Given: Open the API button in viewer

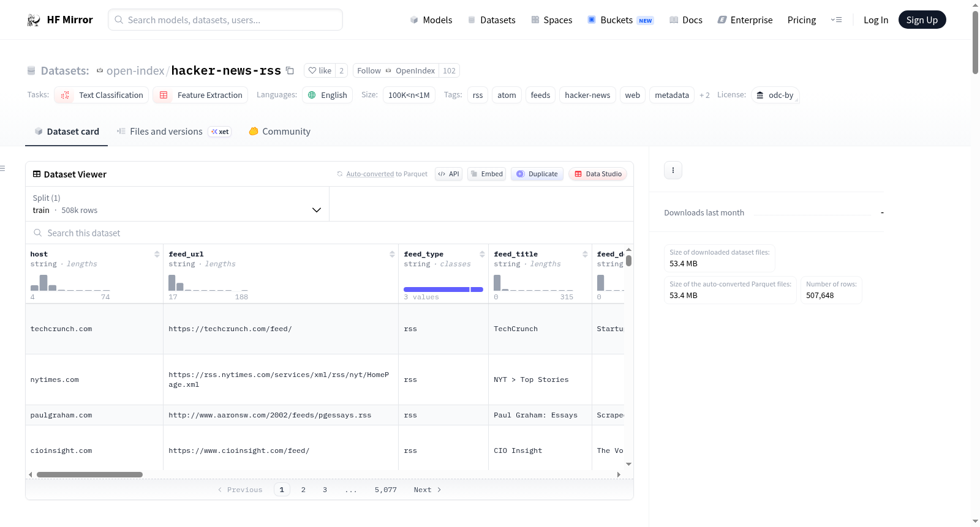Looking at the screenshot, I should tap(448, 174).
